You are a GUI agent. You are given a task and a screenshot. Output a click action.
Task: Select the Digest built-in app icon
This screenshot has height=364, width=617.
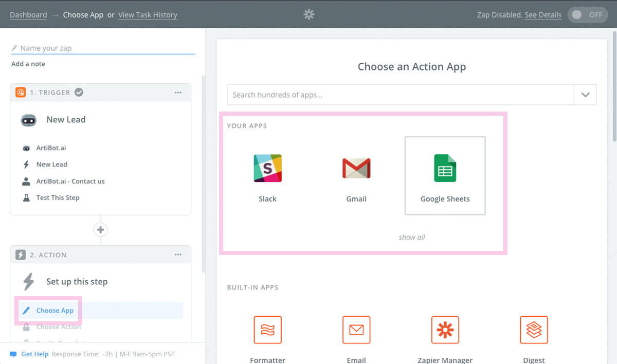534,330
